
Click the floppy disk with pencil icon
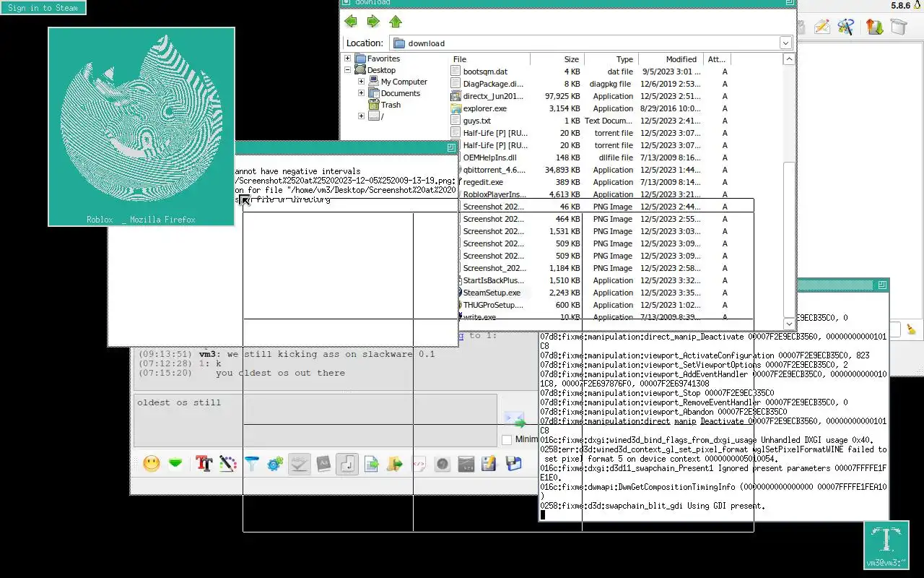(x=489, y=464)
